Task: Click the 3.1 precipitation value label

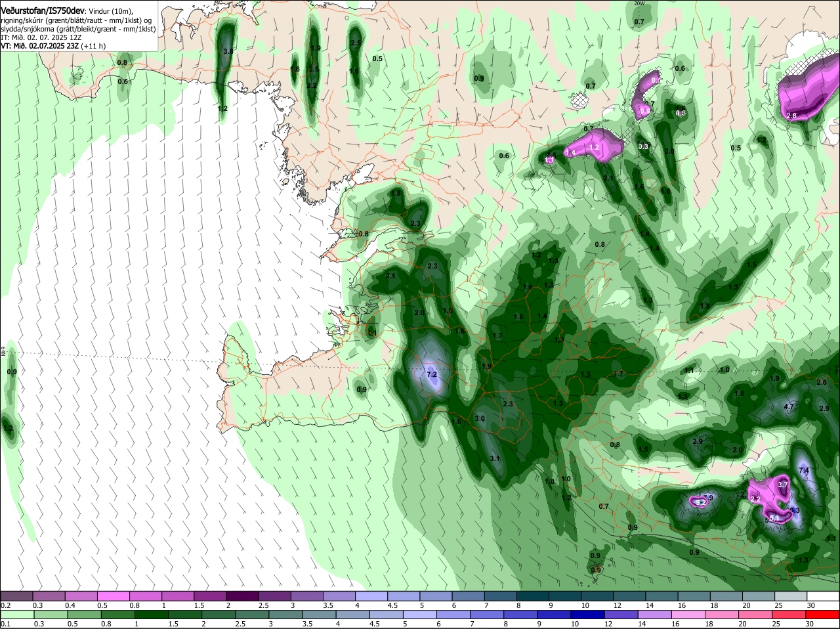Action: (495, 459)
